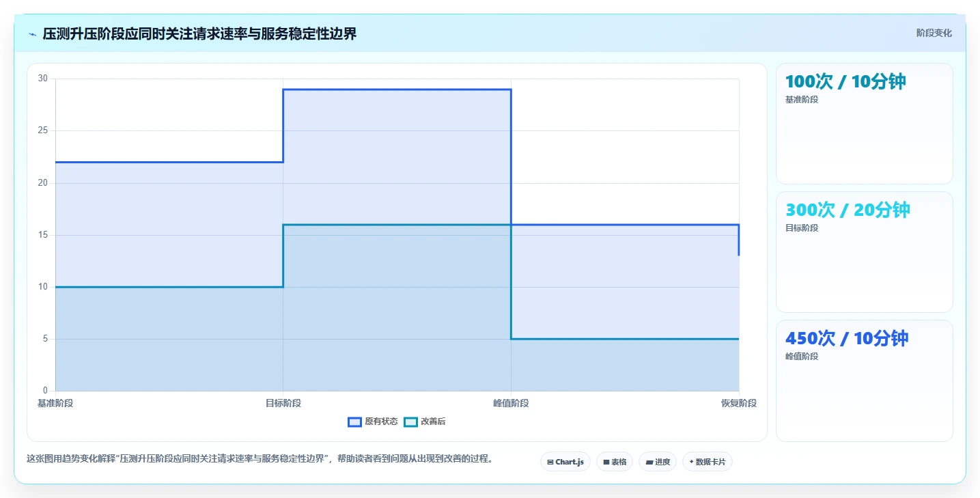Click the 改善后 teal legend swatch
Screen dimensions: 980x498
coord(410,422)
